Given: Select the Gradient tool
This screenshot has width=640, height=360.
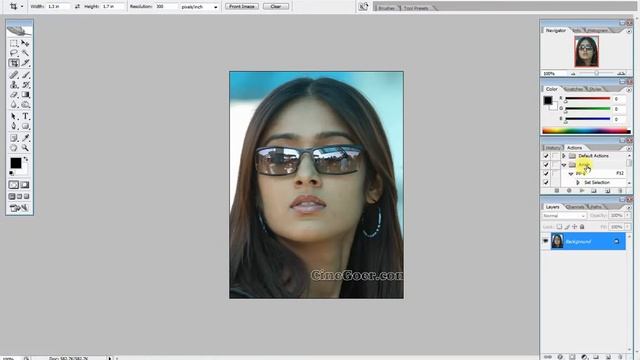Looking at the screenshot, I should [x=25, y=95].
